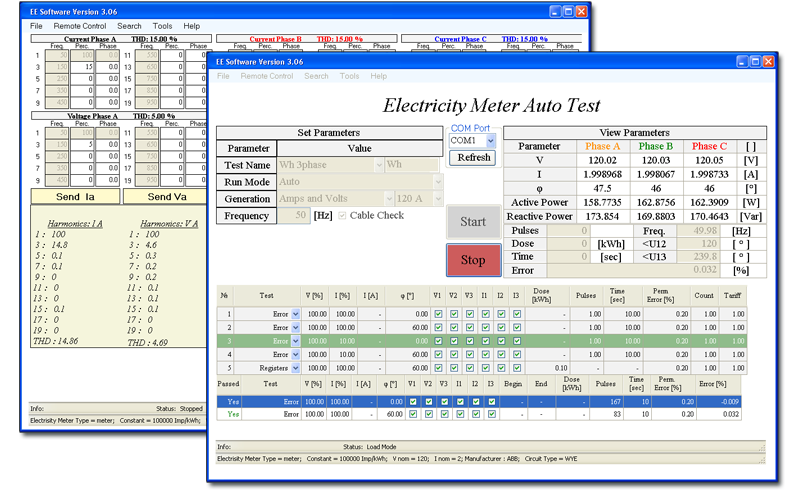Click the orange Phase A column header
This screenshot has width=800, height=492.
coord(603,146)
